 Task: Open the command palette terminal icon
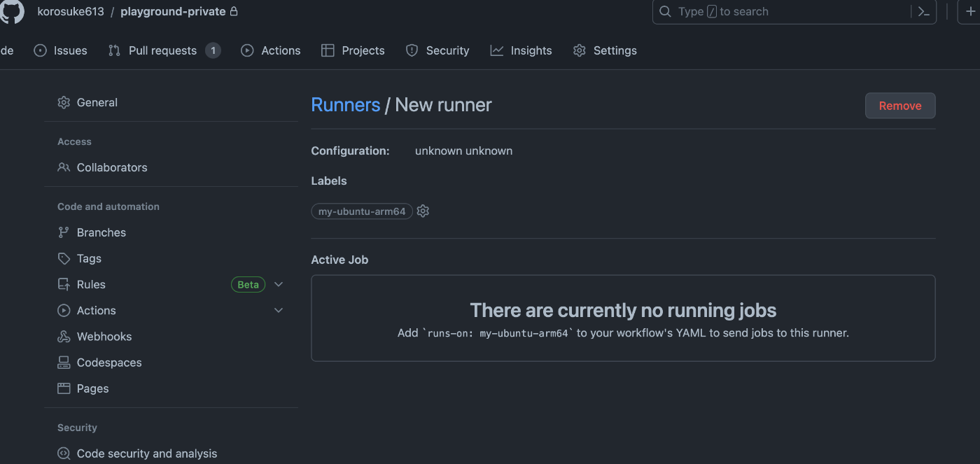coord(923,11)
